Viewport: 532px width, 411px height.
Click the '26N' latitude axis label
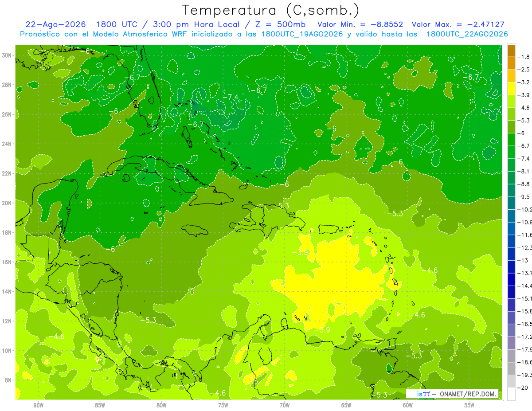[x=7, y=114]
